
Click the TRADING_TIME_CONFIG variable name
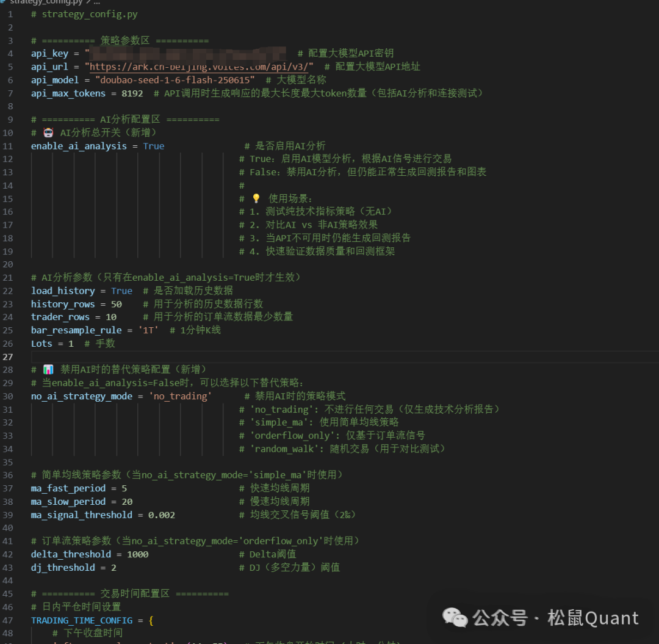82,620
